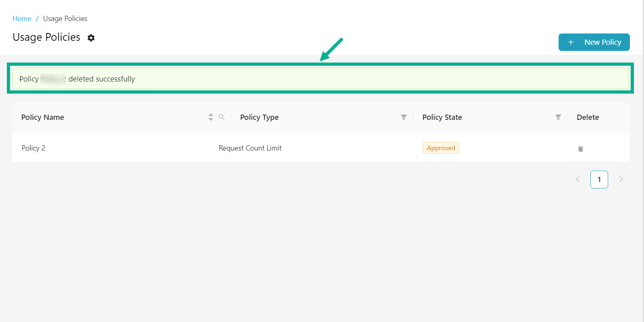
Task: Click the Approved state tag
Action: 441,148
